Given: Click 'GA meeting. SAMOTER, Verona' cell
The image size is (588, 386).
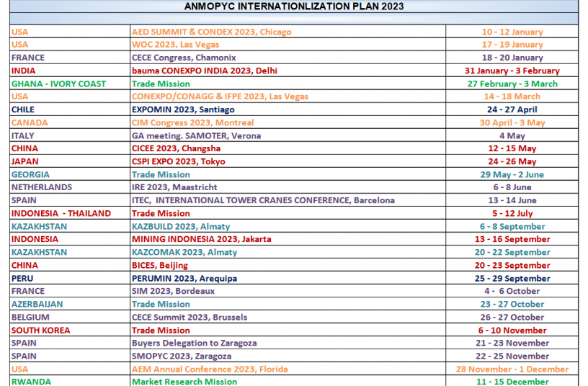Looking at the screenshot, I should pyautogui.click(x=288, y=135).
